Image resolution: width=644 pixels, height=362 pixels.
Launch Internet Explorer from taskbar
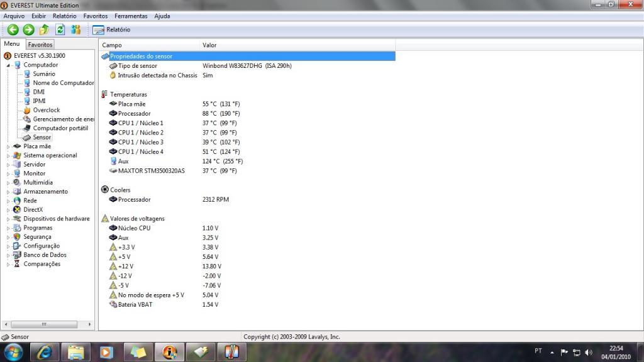45,352
